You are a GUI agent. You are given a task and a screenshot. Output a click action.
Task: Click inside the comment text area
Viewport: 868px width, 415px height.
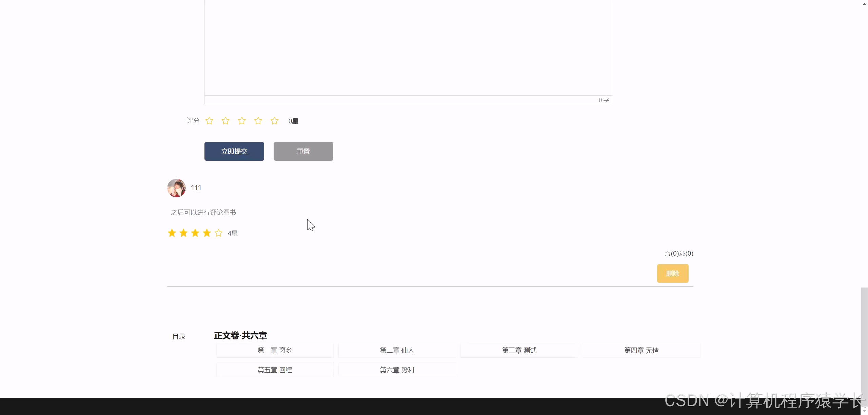(x=409, y=47)
